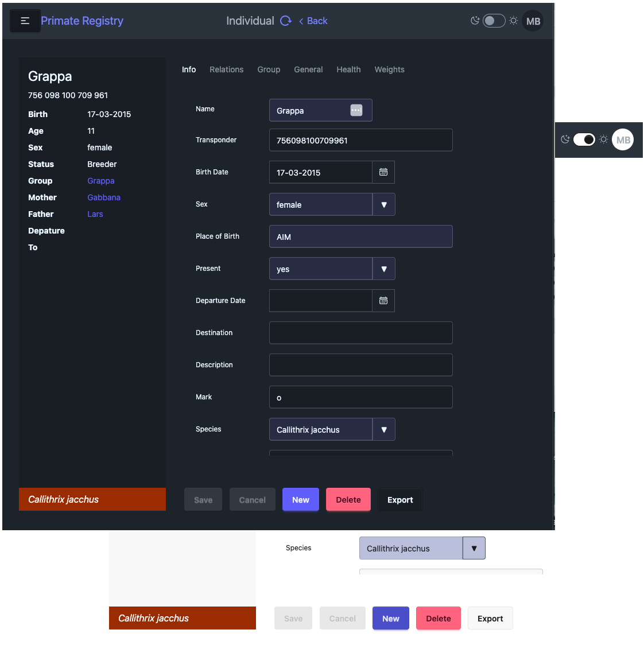644x649 pixels.
Task: Click the ellipsis icon inside the Name field
Action: coord(356,110)
